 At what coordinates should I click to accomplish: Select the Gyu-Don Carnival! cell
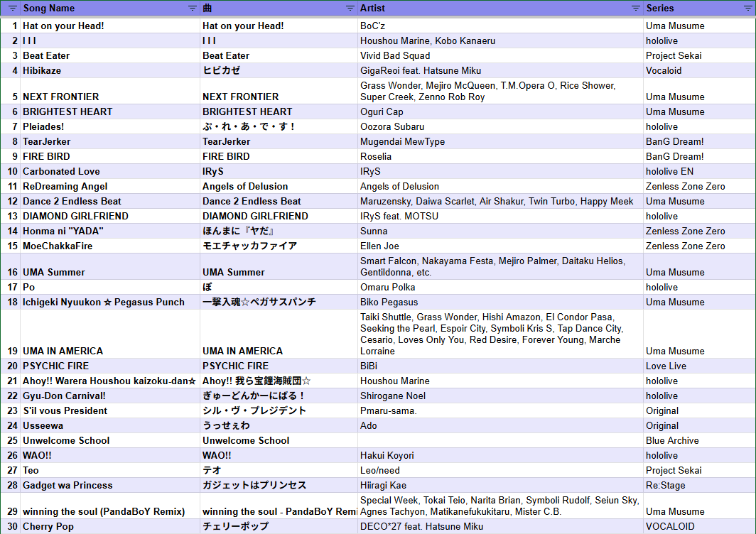click(110, 396)
